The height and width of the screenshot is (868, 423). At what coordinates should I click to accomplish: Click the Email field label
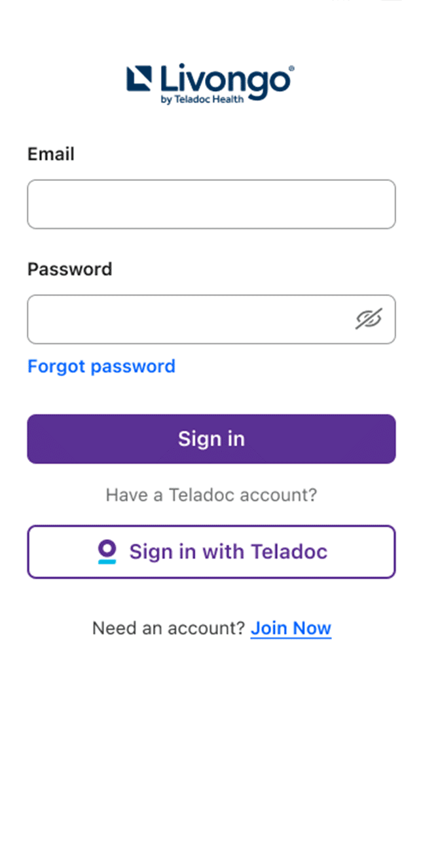tap(51, 154)
